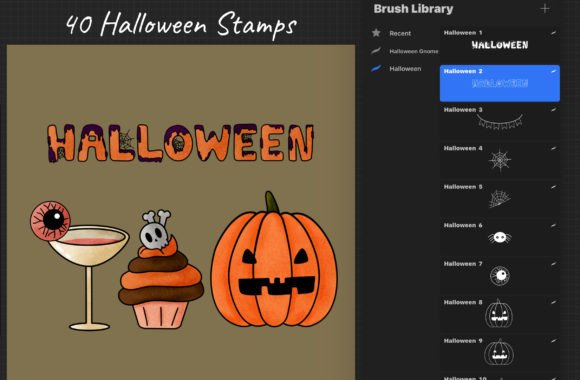The image size is (580, 380).
Task: Tap the eyeball cocktail glass on canvas
Action: (x=80, y=265)
